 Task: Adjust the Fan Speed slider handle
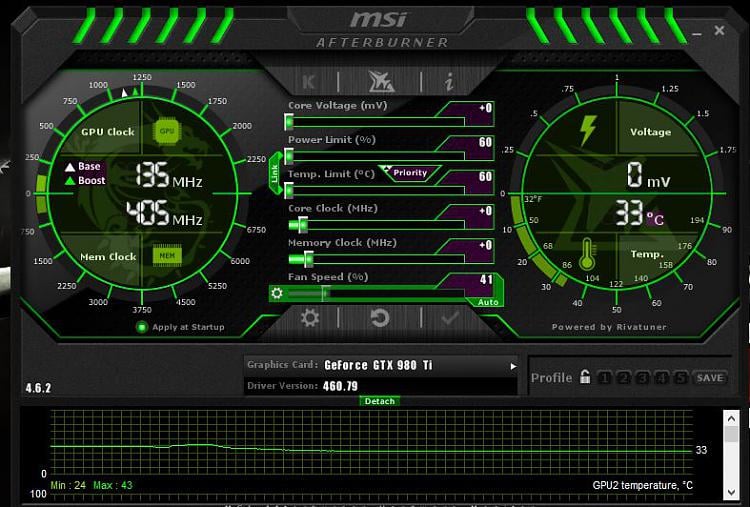point(325,293)
